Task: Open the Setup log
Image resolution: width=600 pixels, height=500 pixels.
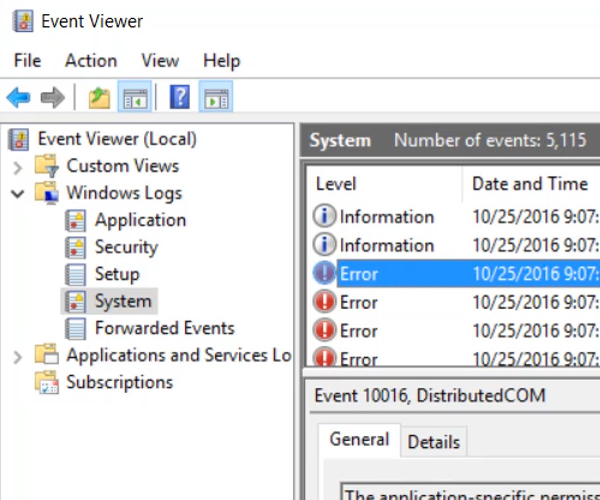Action: coord(117,274)
